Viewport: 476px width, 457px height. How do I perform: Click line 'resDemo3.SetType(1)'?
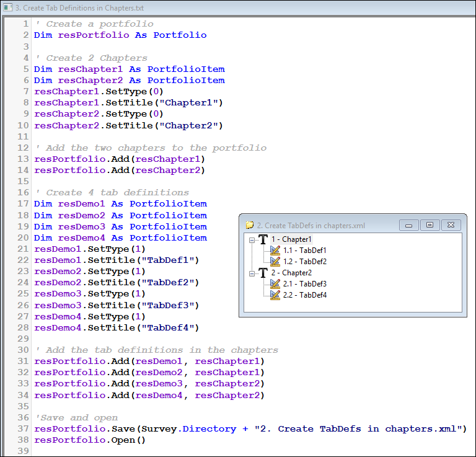90,294
